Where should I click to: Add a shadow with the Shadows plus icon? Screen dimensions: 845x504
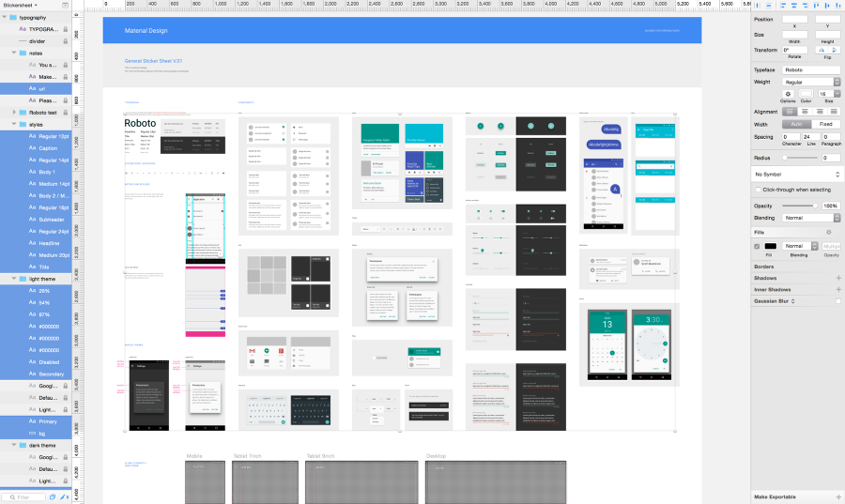click(838, 278)
